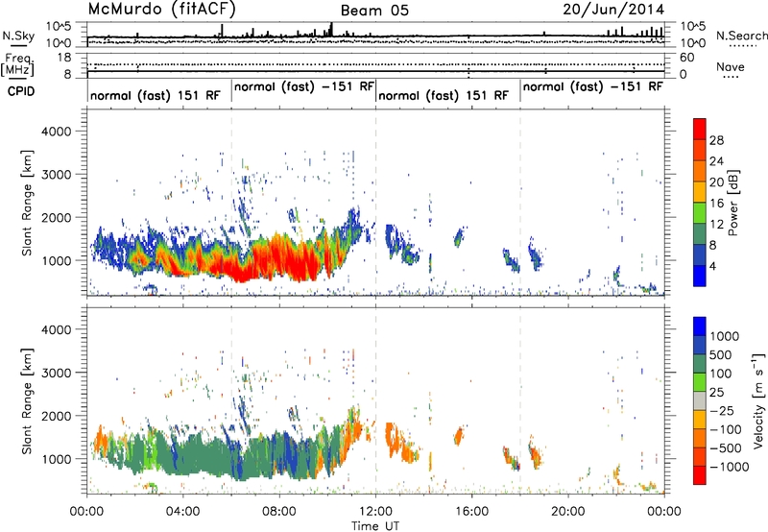Click the "3000" tick of the velocity panel
This screenshot has height=532, width=768.
[x=57, y=373]
